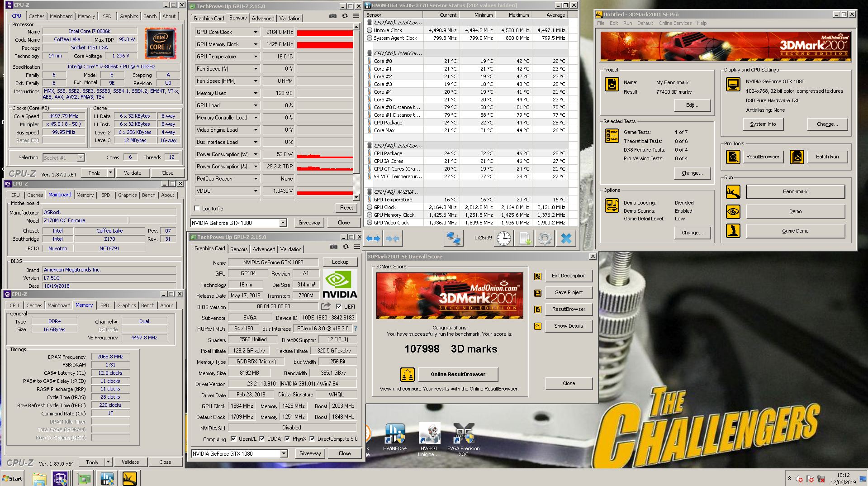The image size is (868, 486).
Task: Click the Save Project floppy icon
Action: click(x=538, y=293)
